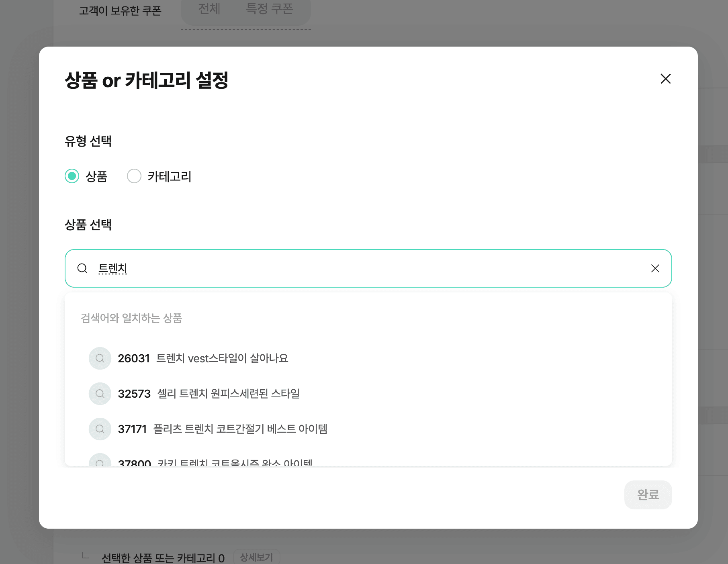The image size is (728, 564).
Task: Click the search icon beside product 26031
Action: 100,358
